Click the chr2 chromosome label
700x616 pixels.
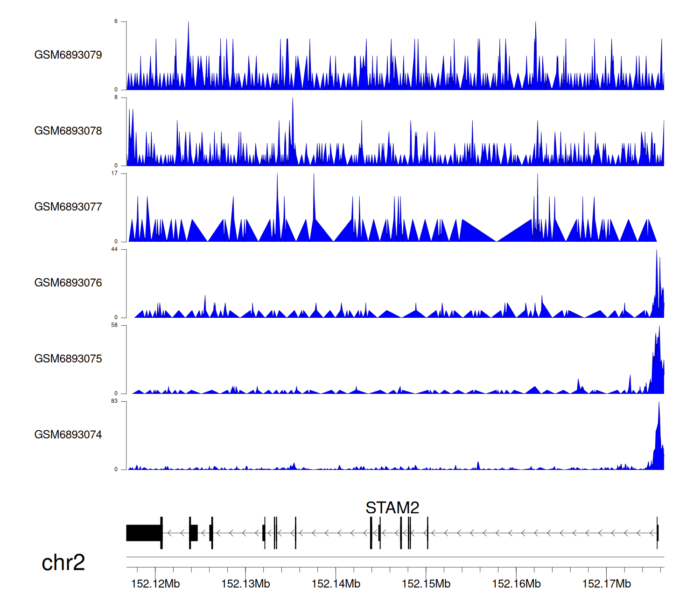[x=63, y=563]
